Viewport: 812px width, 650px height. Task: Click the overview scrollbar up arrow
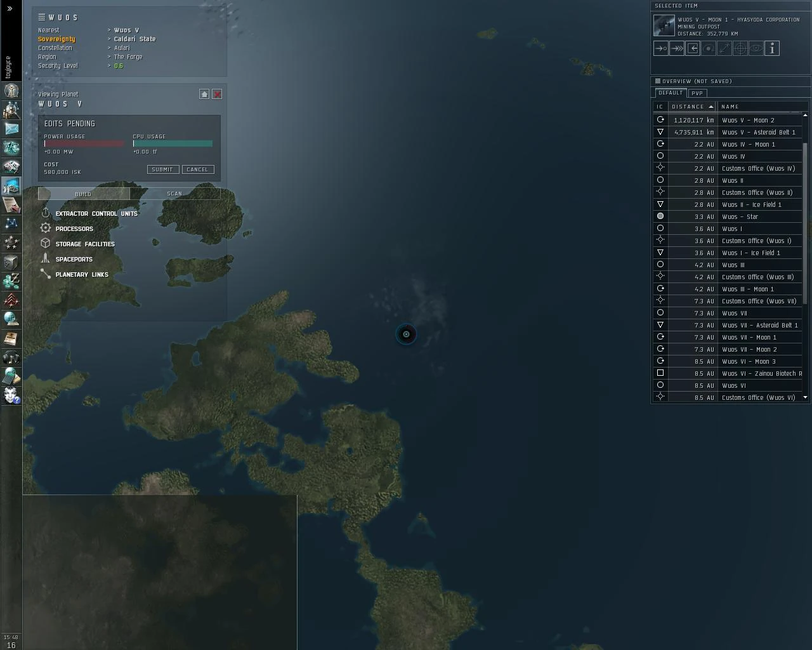pos(806,115)
